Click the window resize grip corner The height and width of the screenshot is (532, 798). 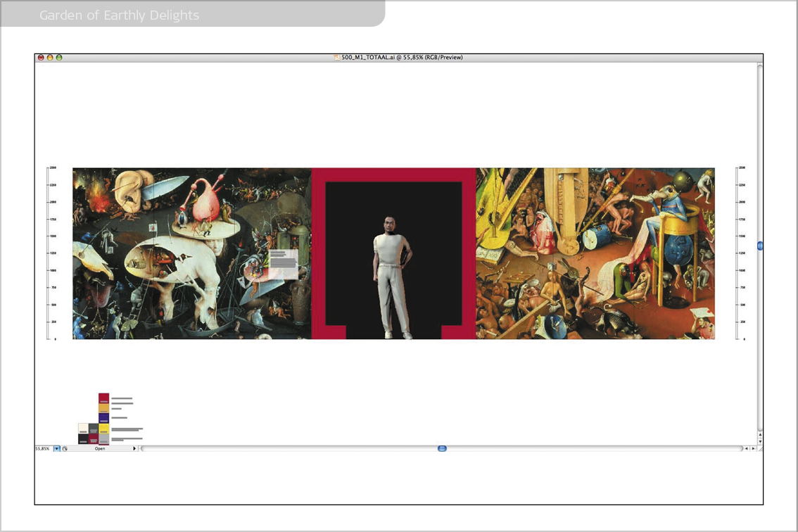point(760,448)
